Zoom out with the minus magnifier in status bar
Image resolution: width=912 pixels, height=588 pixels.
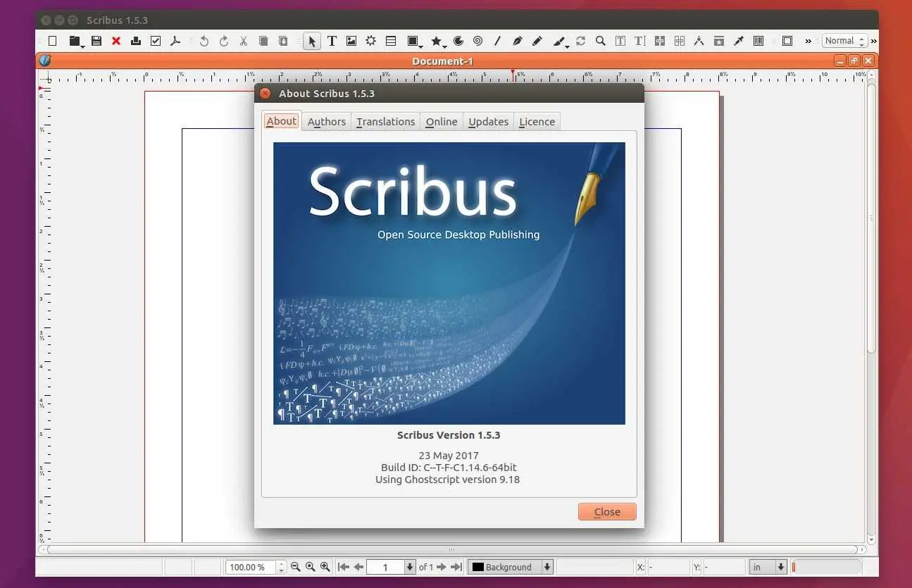tap(296, 567)
